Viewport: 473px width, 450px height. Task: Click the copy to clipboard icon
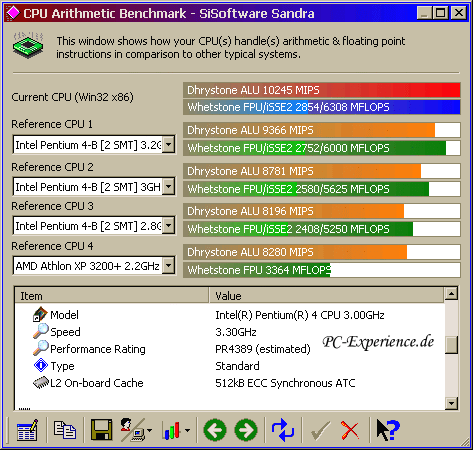[x=65, y=430]
